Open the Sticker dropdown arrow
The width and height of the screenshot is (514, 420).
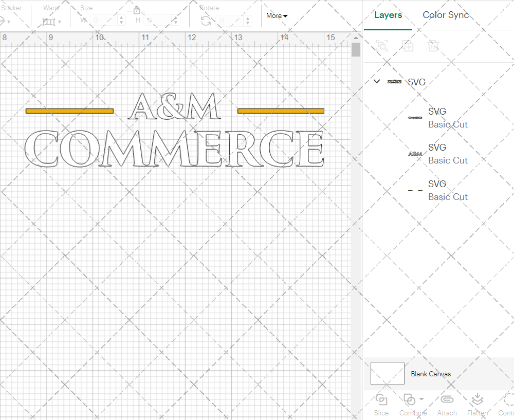click(x=9, y=22)
